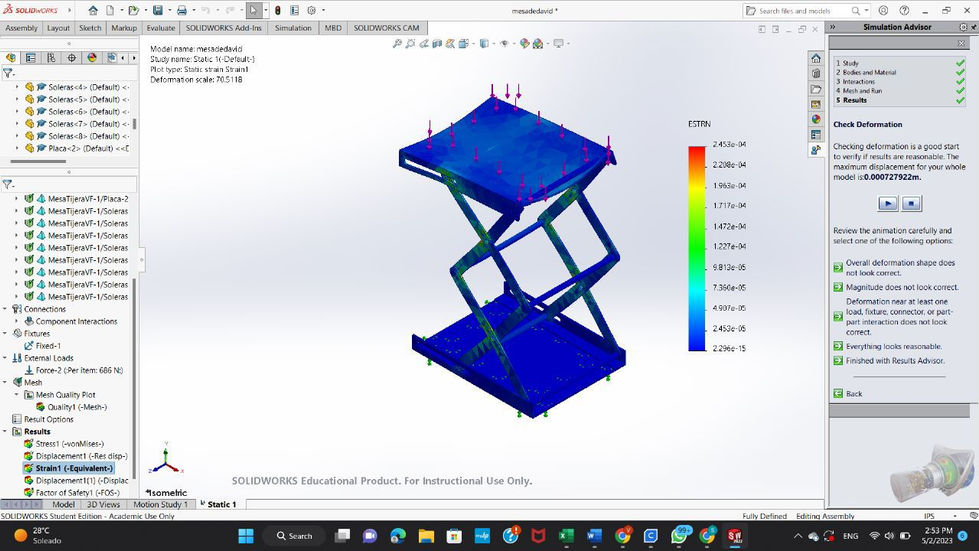Expand the Placa<2> component
The width and height of the screenshot is (979, 551).
click(x=17, y=149)
